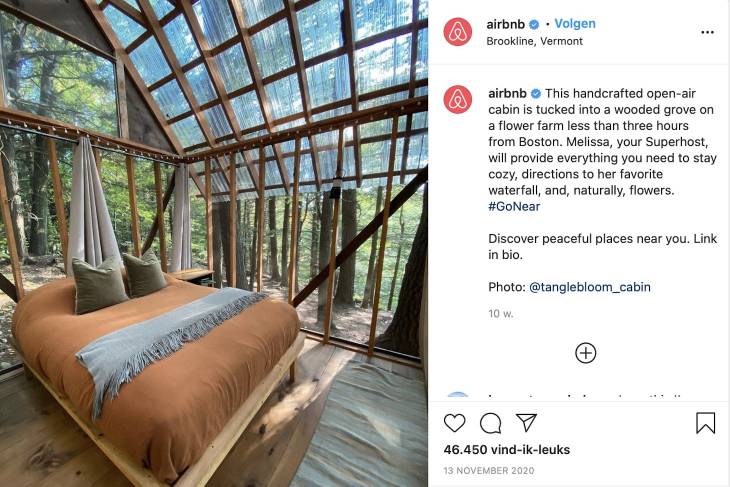Click verified badge in caption username
730x487 pixels.
pyautogui.click(x=536, y=94)
